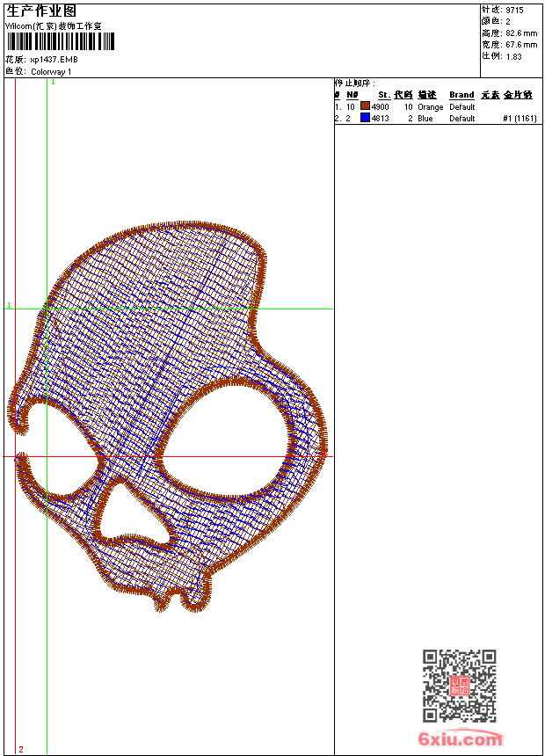Click the blue thread color swatch
545x756 pixels.
click(x=365, y=118)
